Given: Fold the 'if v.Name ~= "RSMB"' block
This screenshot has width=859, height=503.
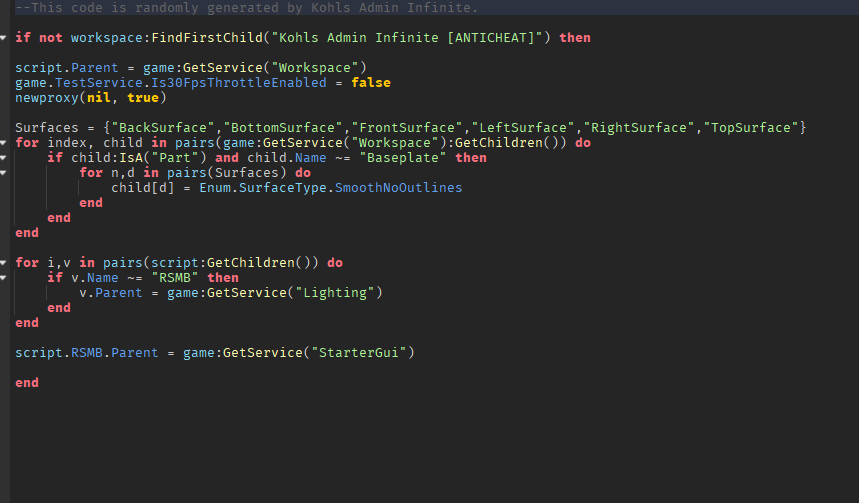Looking at the screenshot, I should click(x=4, y=278).
